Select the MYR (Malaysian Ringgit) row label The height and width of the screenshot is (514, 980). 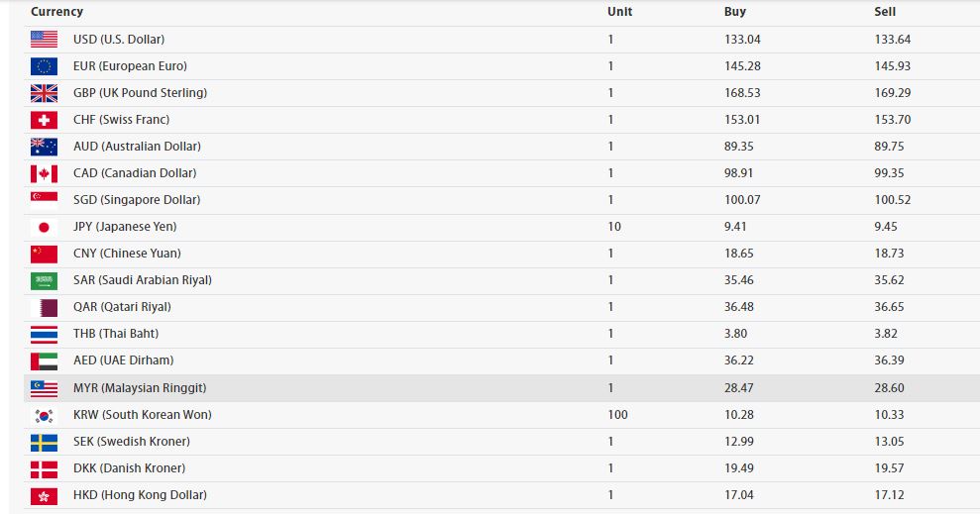(140, 388)
